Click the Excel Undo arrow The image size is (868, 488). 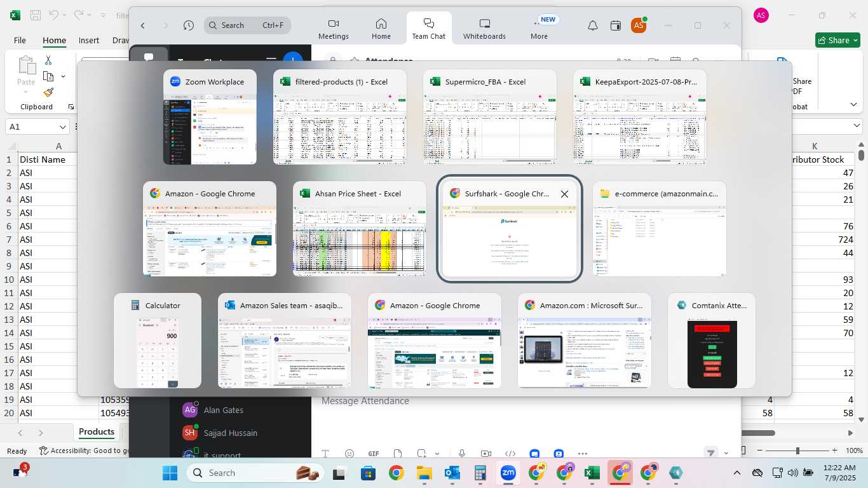click(54, 15)
